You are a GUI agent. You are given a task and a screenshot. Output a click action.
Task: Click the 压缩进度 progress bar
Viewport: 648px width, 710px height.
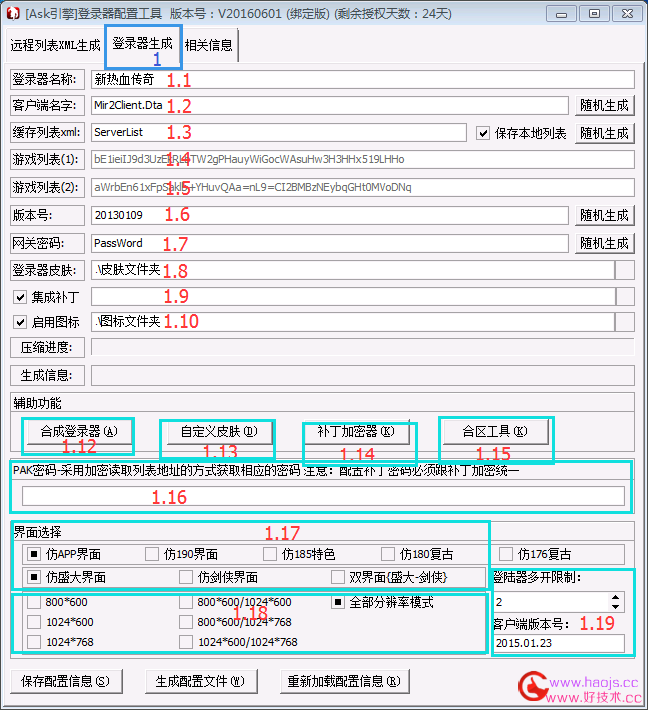(x=362, y=347)
